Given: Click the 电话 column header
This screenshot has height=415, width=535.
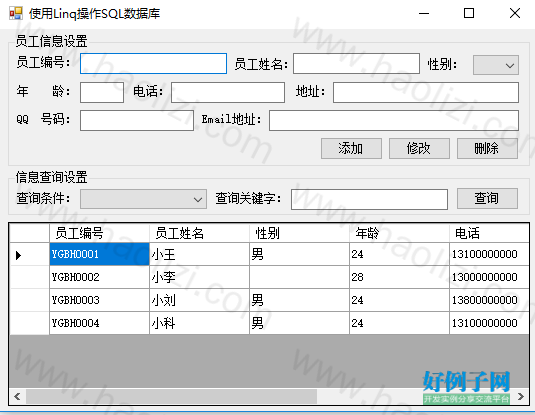Looking at the screenshot, I should point(489,233).
